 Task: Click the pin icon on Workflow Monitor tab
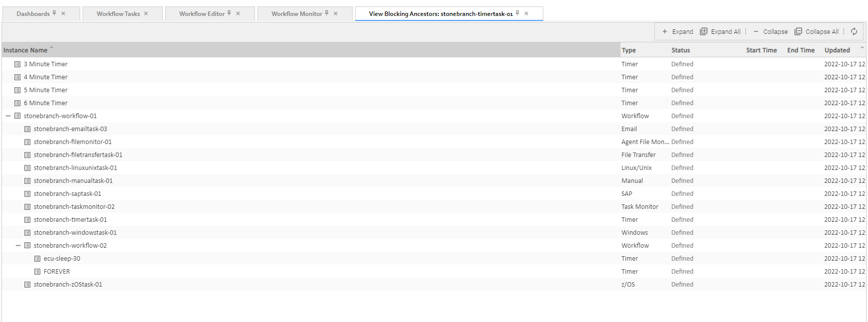(x=327, y=13)
